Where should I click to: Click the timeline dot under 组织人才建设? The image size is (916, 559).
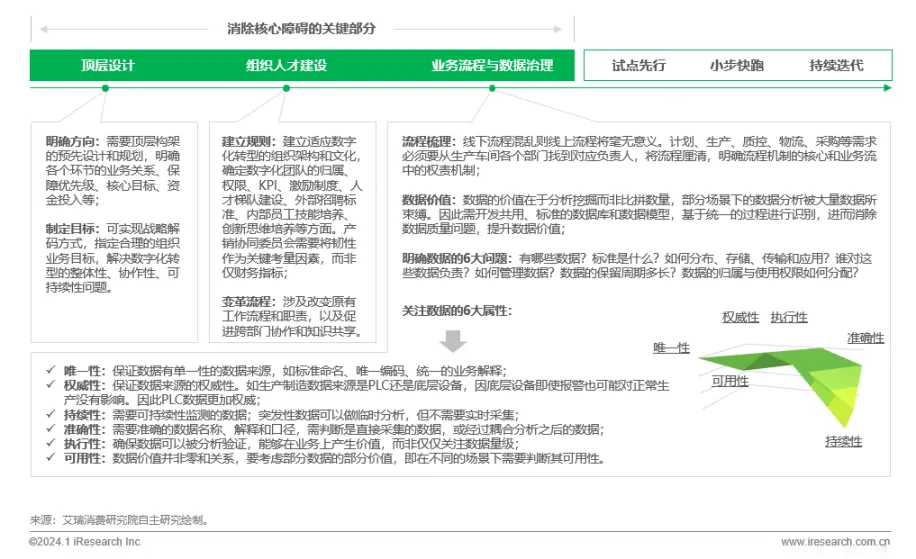(x=286, y=88)
